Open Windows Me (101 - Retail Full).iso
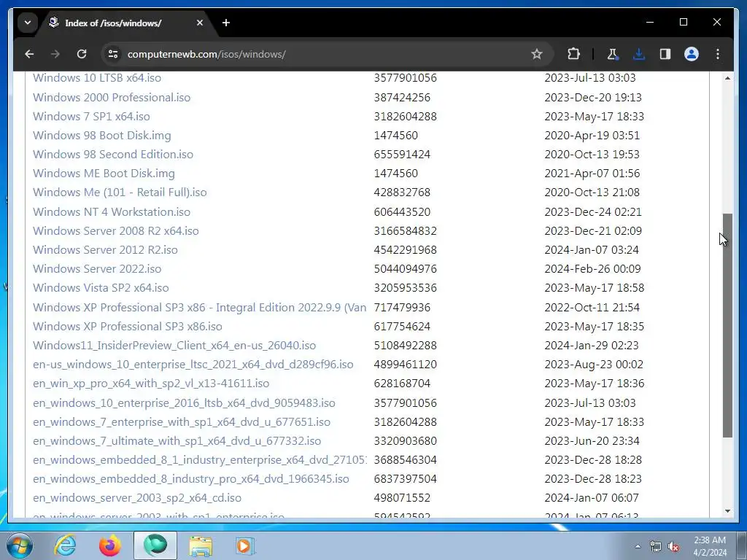Viewport: 747px width, 560px height. (x=120, y=192)
